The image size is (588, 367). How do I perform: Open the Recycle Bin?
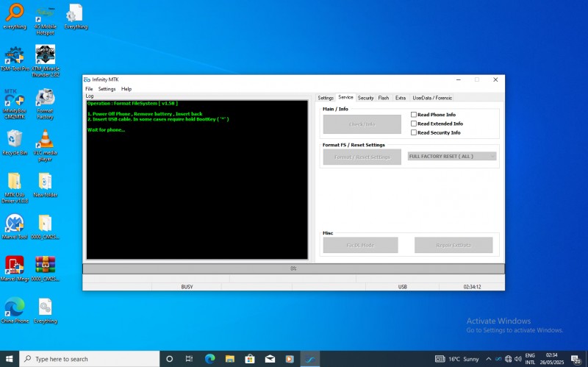(x=15, y=143)
